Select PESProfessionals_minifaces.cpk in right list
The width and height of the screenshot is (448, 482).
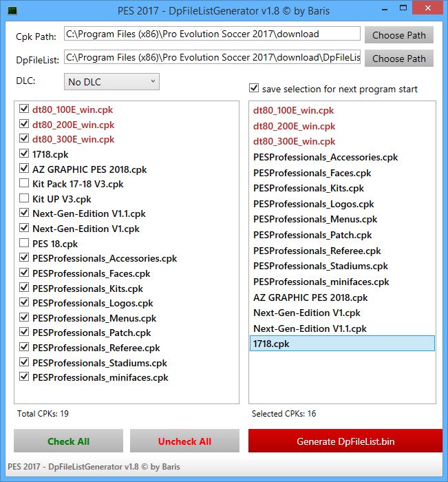click(x=342, y=282)
